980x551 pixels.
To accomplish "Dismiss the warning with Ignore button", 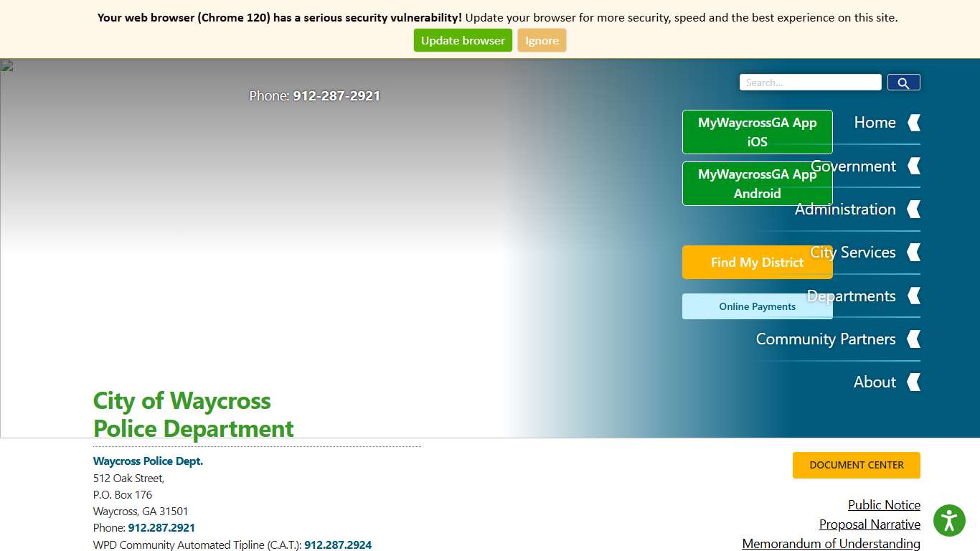I will [542, 41].
